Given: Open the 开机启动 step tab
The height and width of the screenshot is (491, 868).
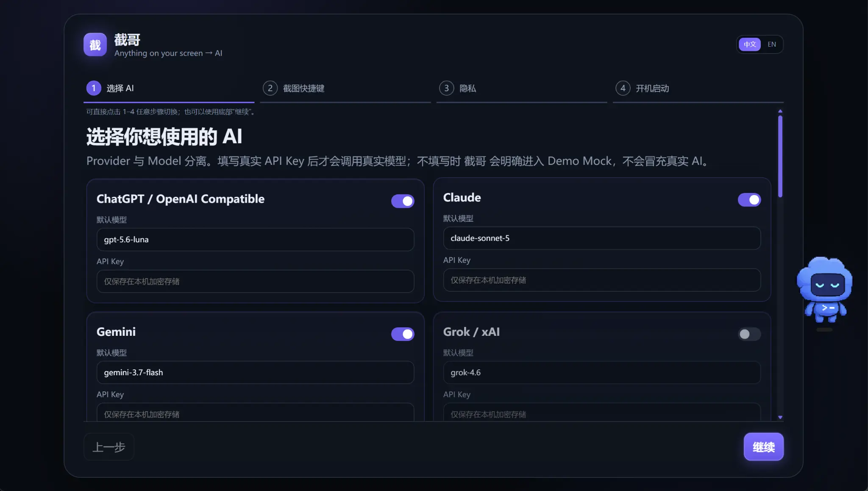Looking at the screenshot, I should click(x=698, y=89).
